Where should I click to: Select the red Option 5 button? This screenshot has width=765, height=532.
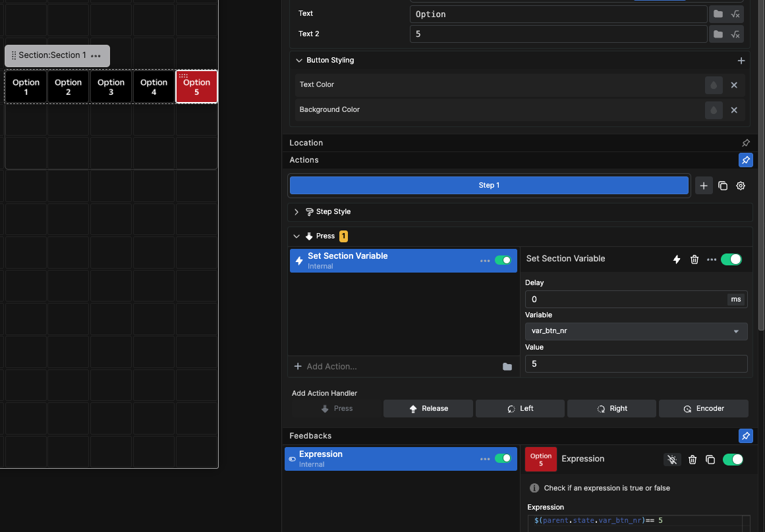196,87
